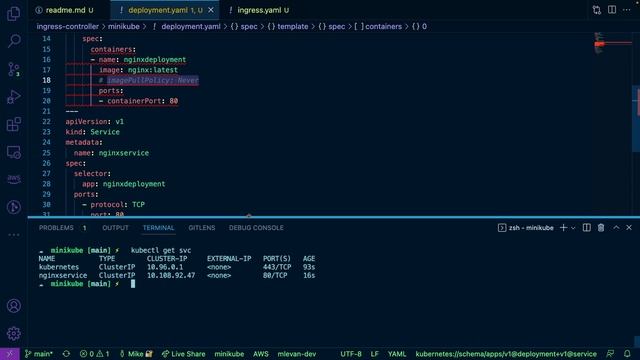This screenshot has height=360, width=640.
Task: Open notifications bell in status bar
Action: coord(627,354)
